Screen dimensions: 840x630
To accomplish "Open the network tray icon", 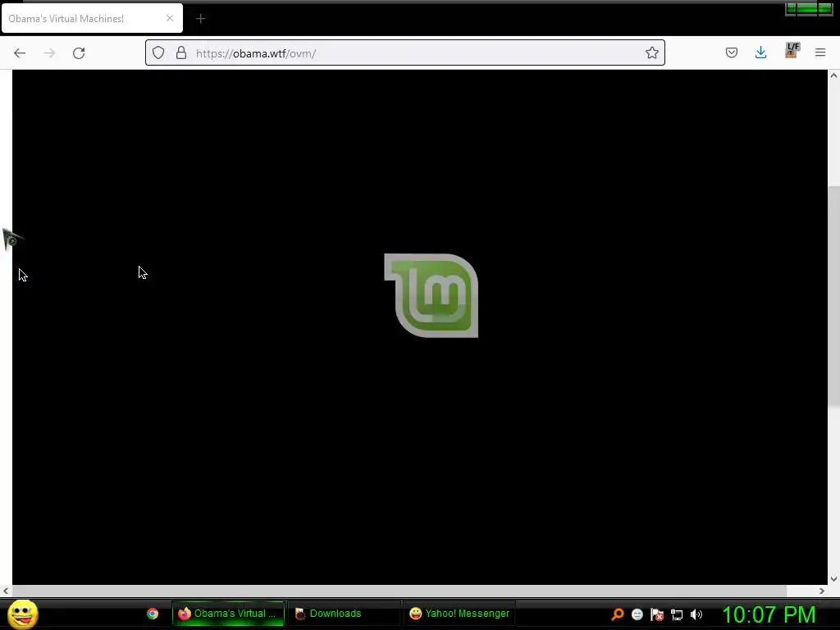I will point(677,614).
